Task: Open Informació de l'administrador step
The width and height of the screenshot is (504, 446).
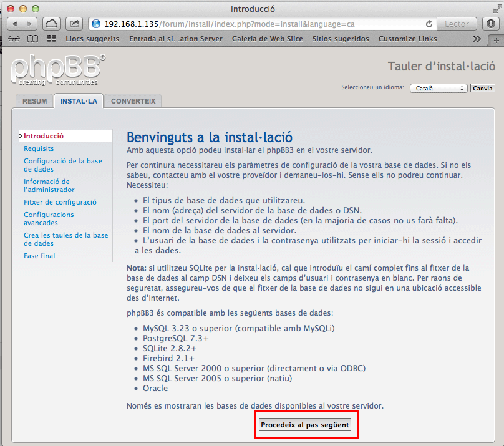Action: click(49, 185)
